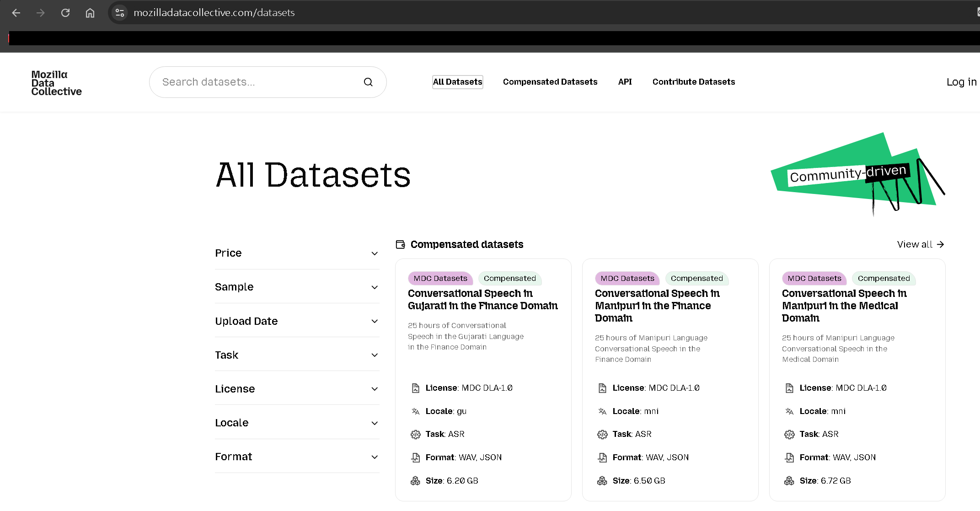Click Size icon on Manipuri Medical card

(x=789, y=481)
